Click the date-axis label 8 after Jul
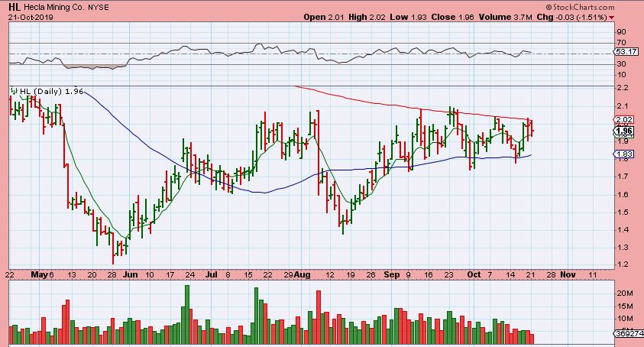This screenshot has height=347, width=644. (x=228, y=275)
